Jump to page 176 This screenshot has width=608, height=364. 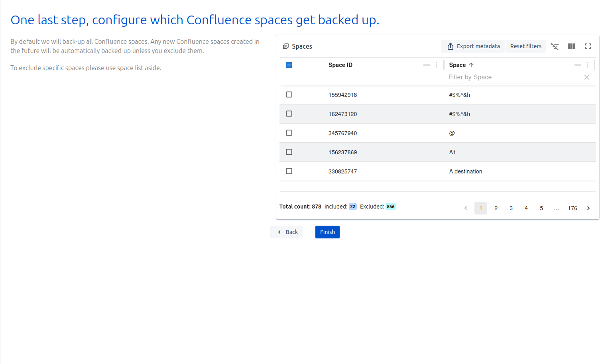pyautogui.click(x=573, y=208)
